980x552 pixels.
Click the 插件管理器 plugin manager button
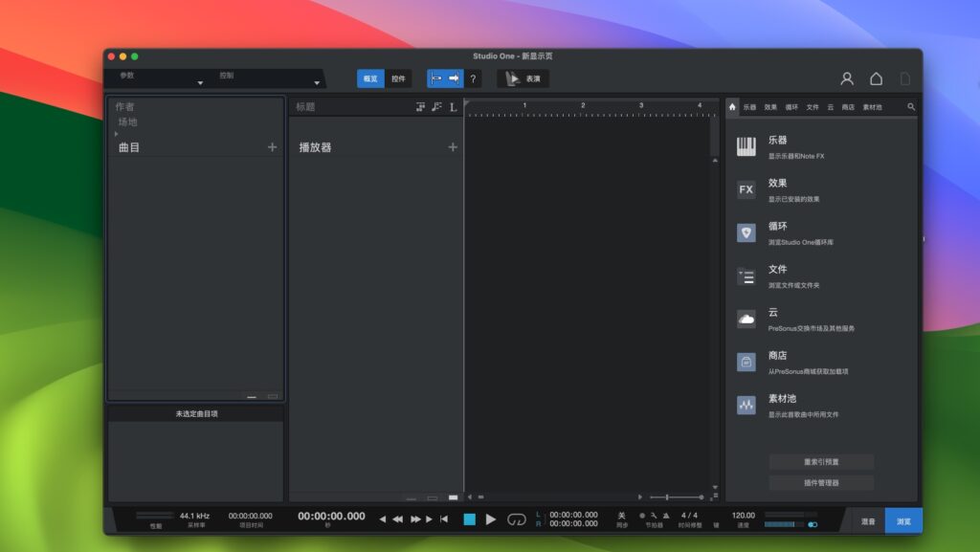(822, 483)
